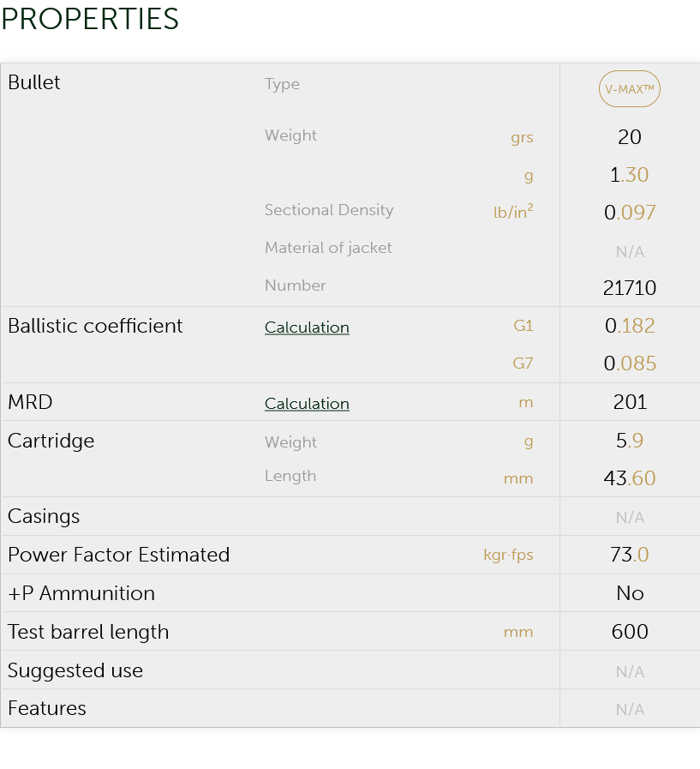Click the G1 ballistic coefficient value 0.182

tap(630, 326)
